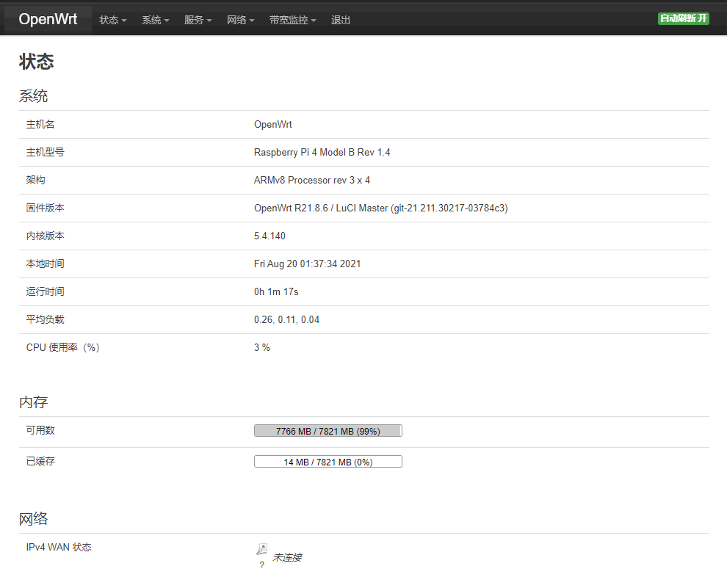
Task: Click the 状态 page title
Action: pos(37,62)
